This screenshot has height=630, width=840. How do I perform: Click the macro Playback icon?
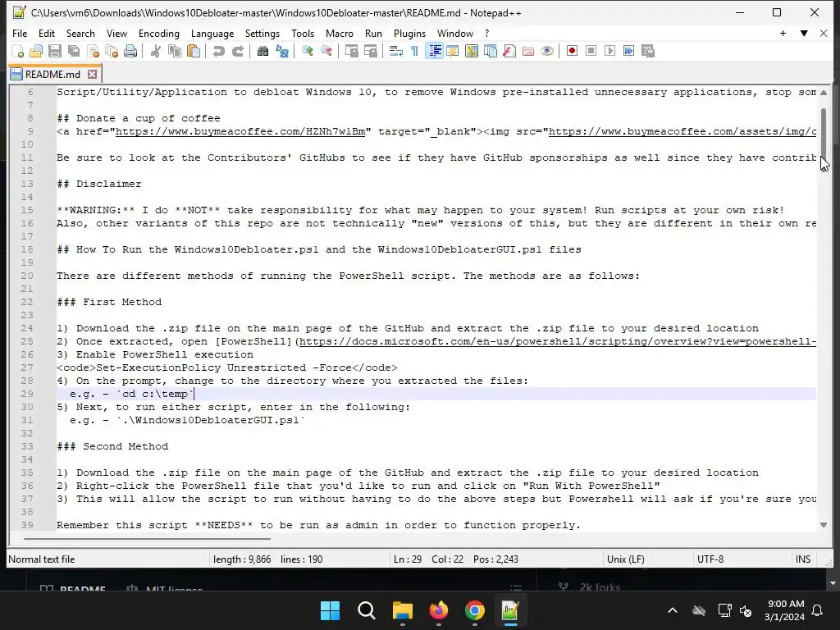(x=609, y=51)
